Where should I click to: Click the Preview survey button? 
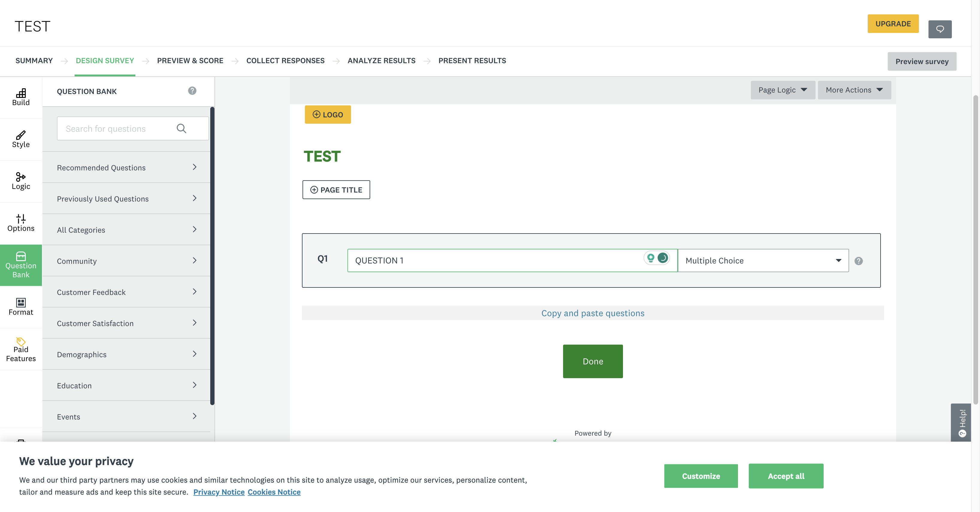922,62
